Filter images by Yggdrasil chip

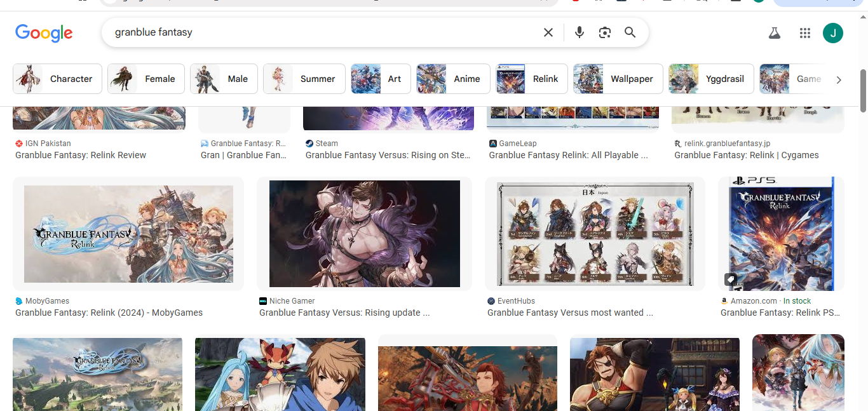[711, 79]
